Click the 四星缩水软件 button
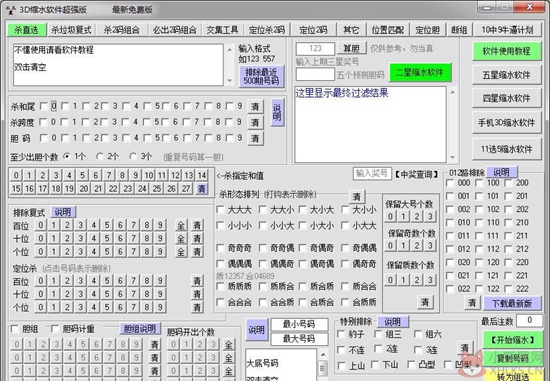This screenshot has width=550, height=381. [x=507, y=98]
